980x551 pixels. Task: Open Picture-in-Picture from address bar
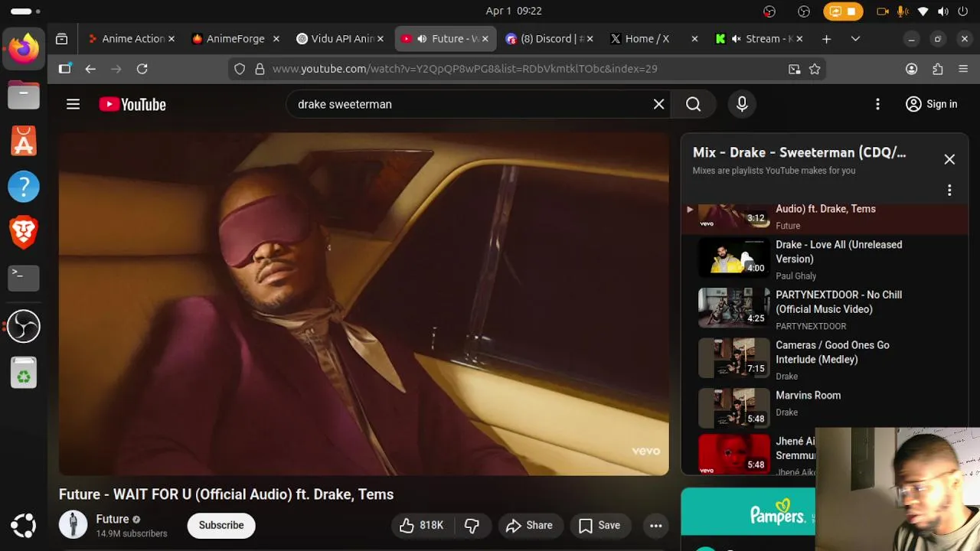795,69
